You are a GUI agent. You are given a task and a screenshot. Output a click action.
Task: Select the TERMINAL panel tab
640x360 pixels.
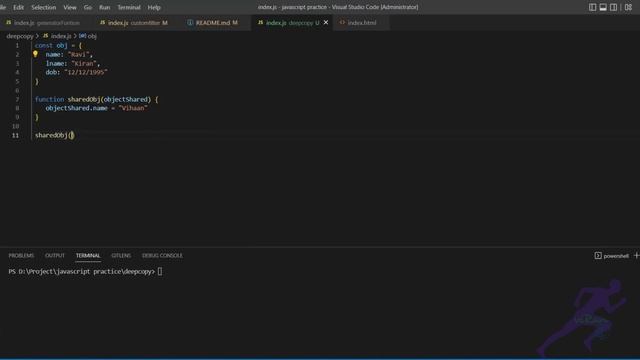click(x=88, y=256)
